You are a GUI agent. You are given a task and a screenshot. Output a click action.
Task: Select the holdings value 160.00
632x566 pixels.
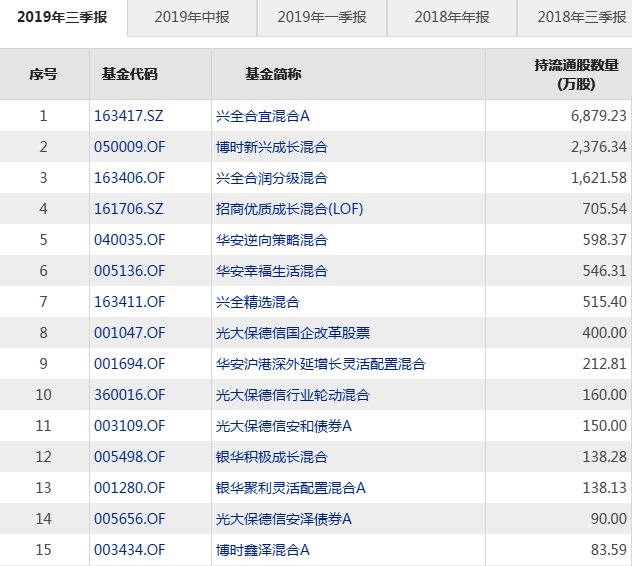click(605, 395)
